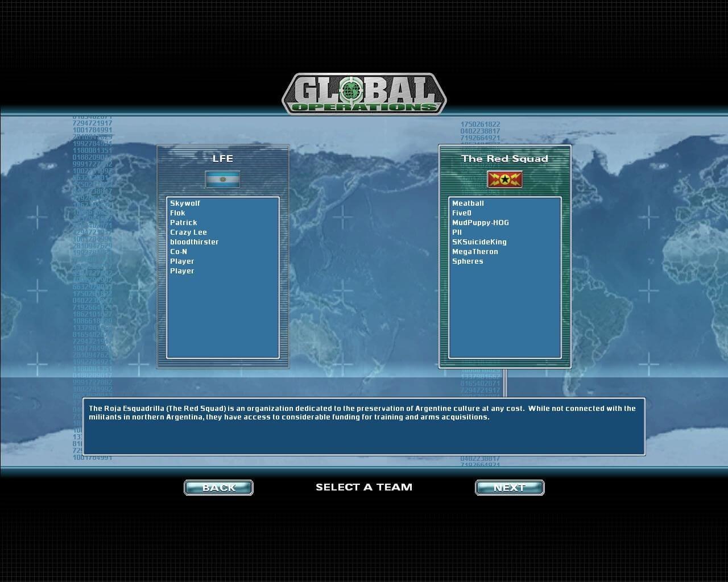Click the NEXT button
Image resolution: width=728 pixels, height=582 pixels.
click(510, 488)
